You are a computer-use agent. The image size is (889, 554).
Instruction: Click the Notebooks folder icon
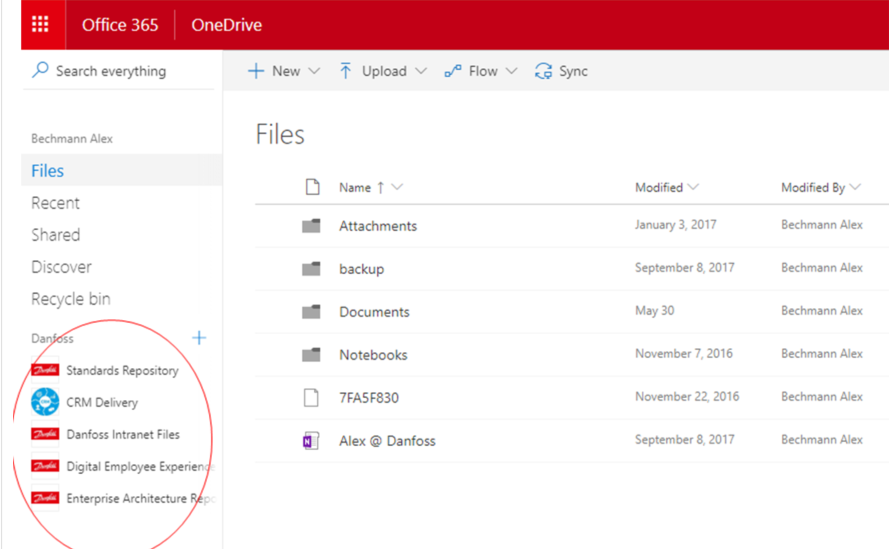coord(311,354)
